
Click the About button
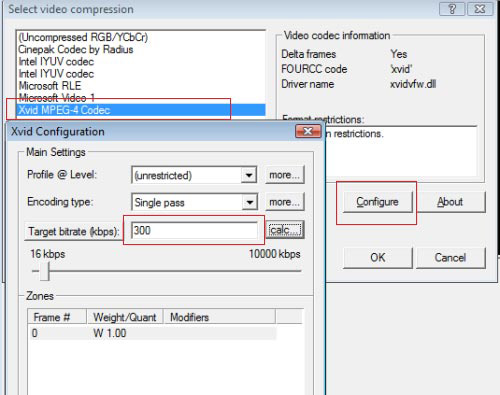point(450,202)
